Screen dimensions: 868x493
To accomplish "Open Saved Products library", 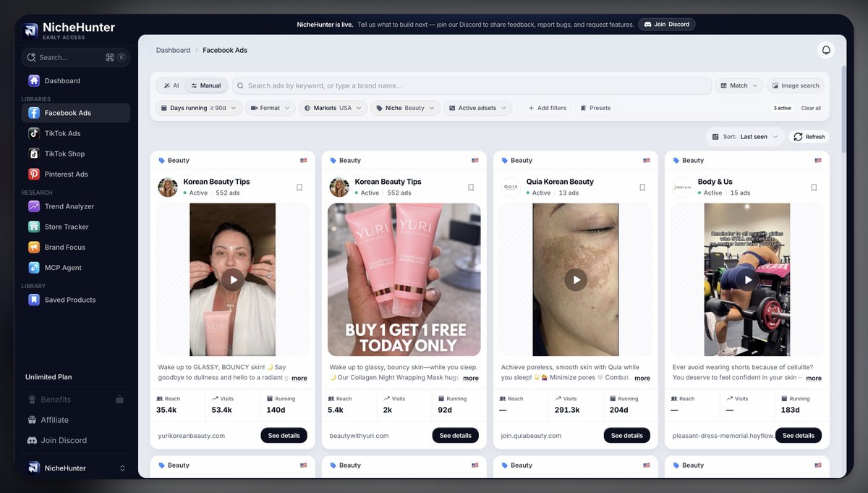I will click(76, 300).
